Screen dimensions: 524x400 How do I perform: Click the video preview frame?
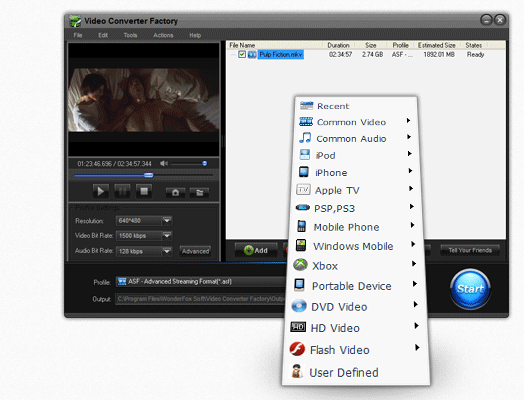[144, 100]
